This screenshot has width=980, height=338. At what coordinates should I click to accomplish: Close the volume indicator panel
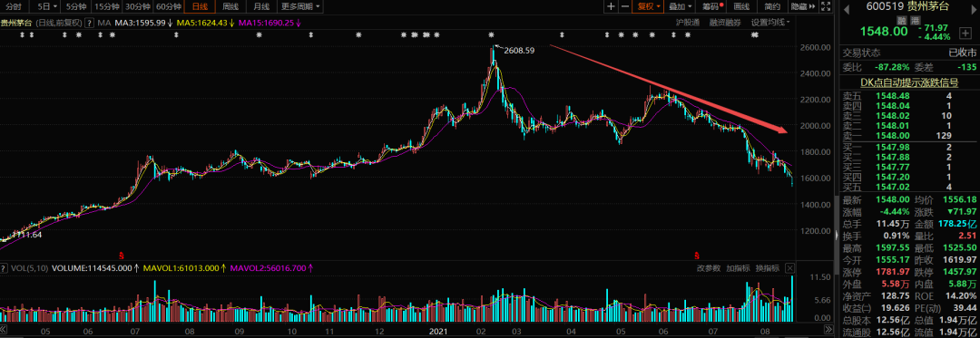789,268
